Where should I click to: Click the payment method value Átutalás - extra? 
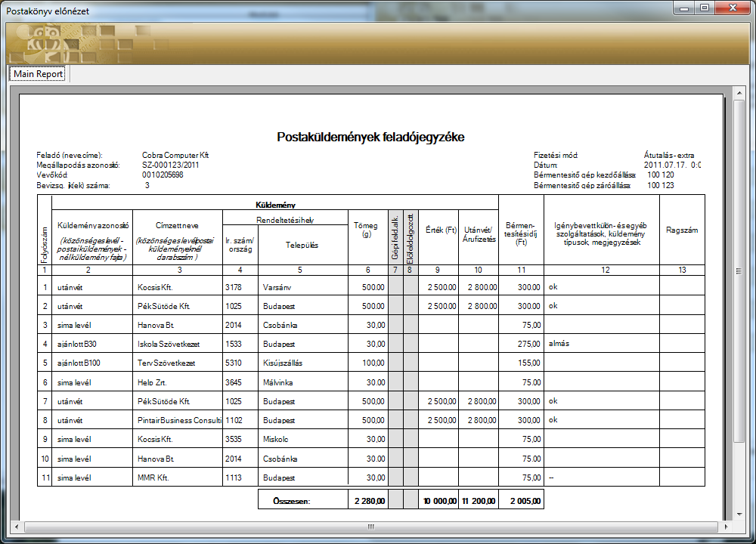tap(669, 155)
